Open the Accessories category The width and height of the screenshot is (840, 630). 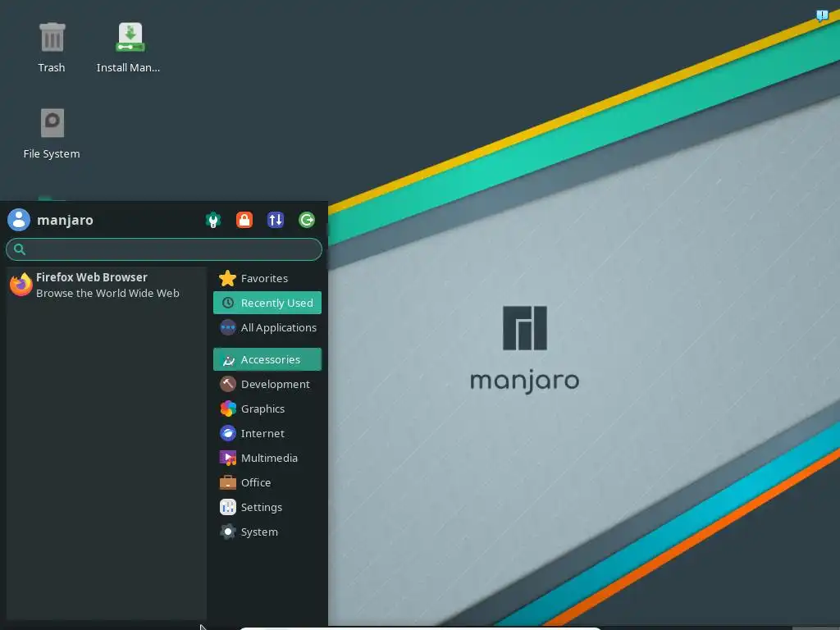(x=267, y=359)
